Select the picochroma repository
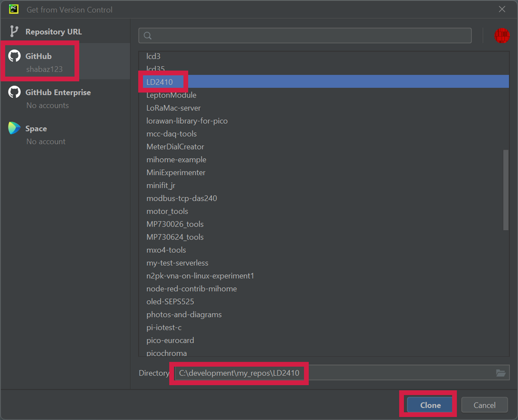518x420 pixels. 324,352
